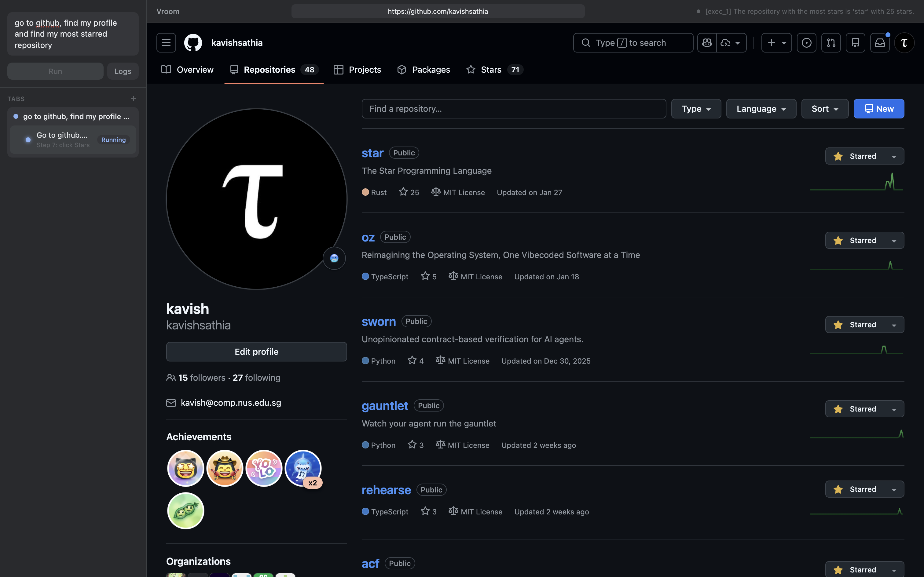Open the notifications inbox icon

[879, 42]
